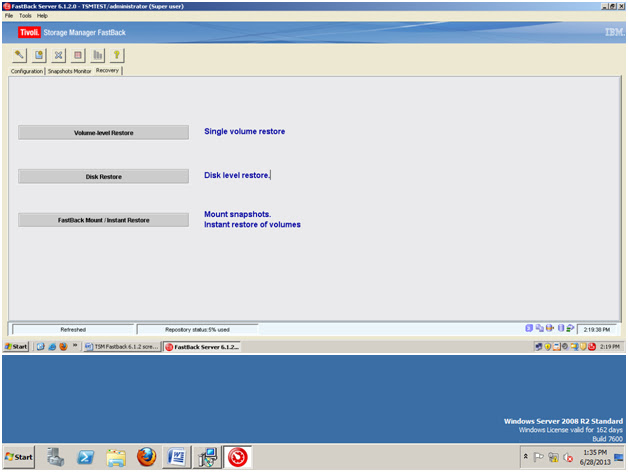This screenshot has height=472, width=628.
Task: Click the gold shield inner tray icon
Action: [x=584, y=347]
